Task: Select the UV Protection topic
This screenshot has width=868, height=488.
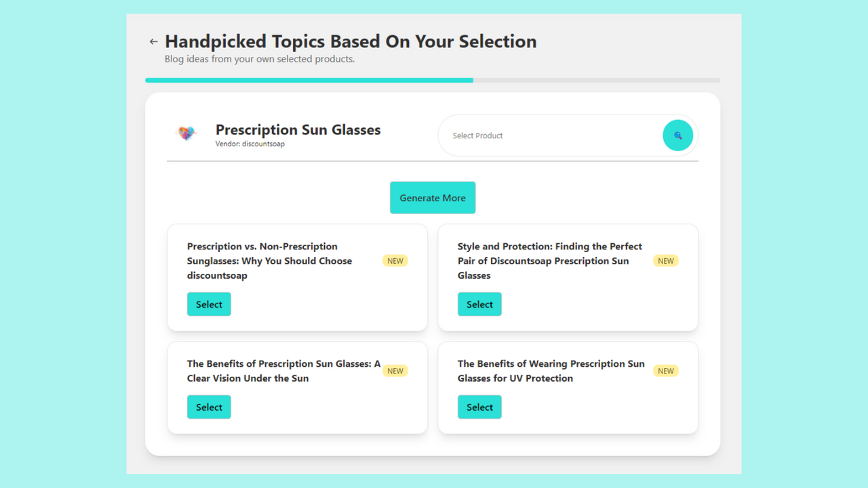Action: [x=479, y=407]
